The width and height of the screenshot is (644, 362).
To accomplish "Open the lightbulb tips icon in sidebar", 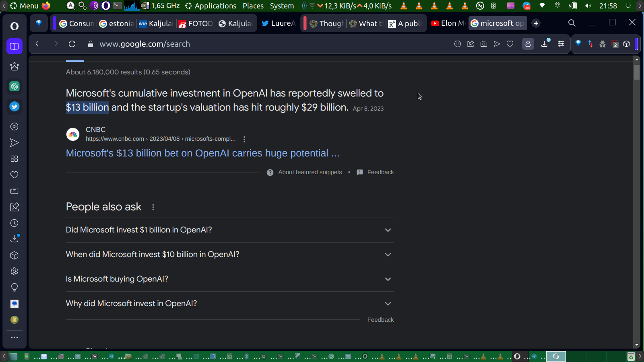I will 14,288.
